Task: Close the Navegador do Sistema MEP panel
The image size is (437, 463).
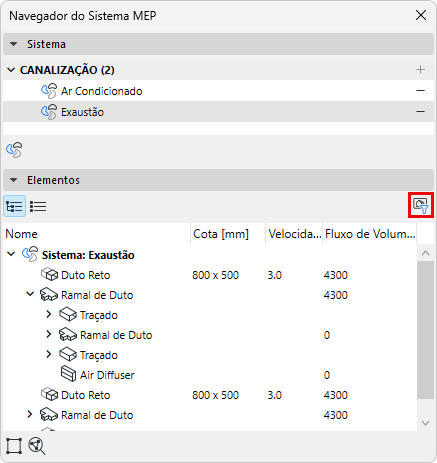Action: pos(421,15)
